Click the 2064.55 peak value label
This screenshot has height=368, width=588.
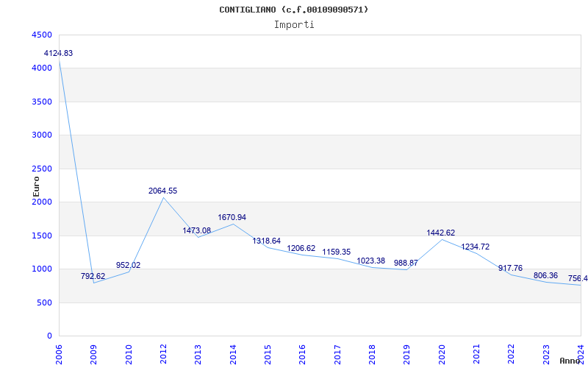[162, 191]
